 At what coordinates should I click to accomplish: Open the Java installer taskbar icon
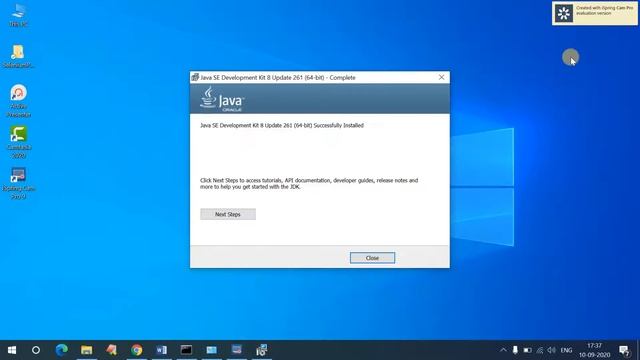click(262, 350)
